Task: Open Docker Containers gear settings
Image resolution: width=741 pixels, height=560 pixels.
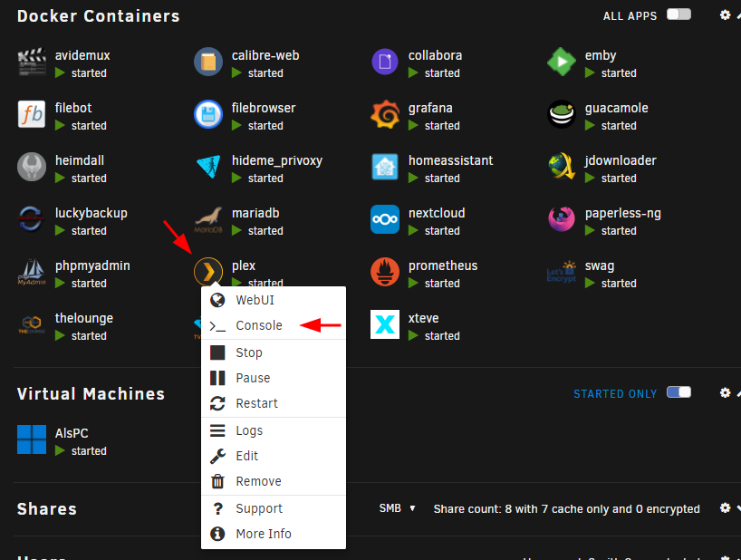Action: pyautogui.click(x=725, y=15)
